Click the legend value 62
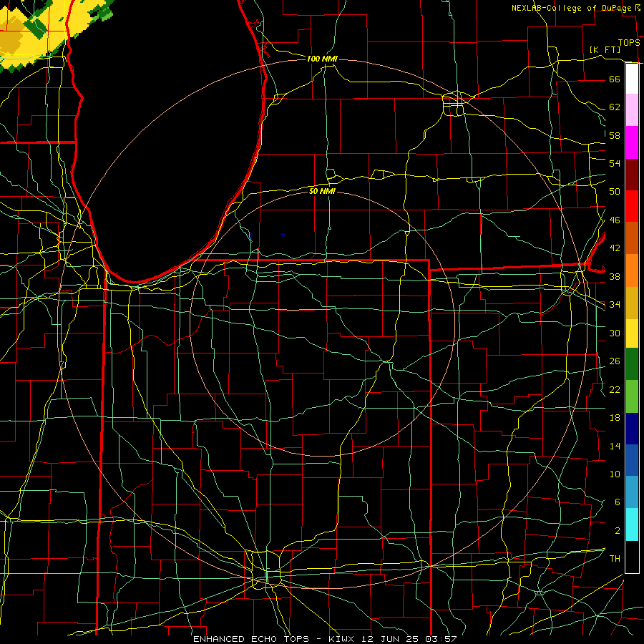The image size is (644, 644). pyautogui.click(x=615, y=107)
